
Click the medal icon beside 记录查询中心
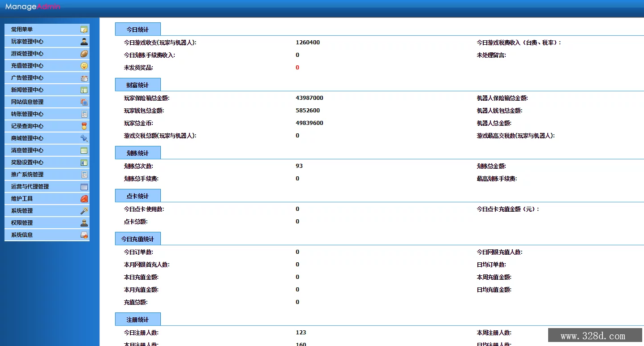(x=84, y=126)
